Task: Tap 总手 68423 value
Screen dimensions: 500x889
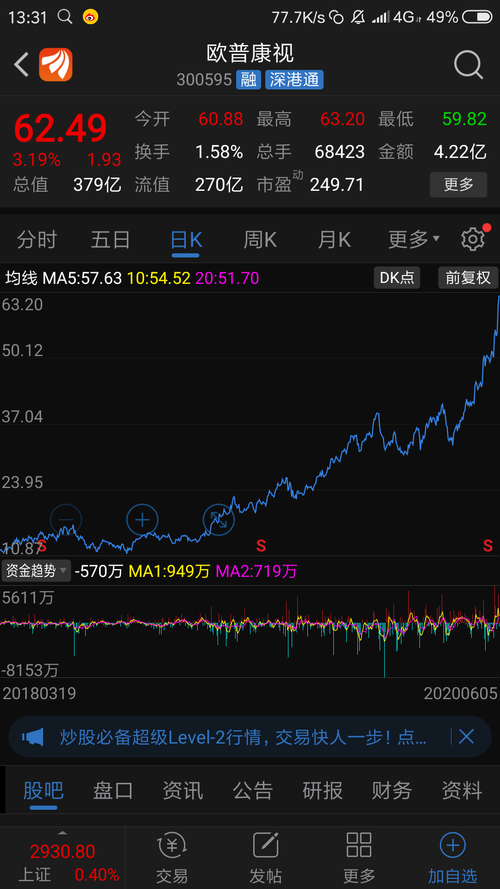Action: pos(340,152)
